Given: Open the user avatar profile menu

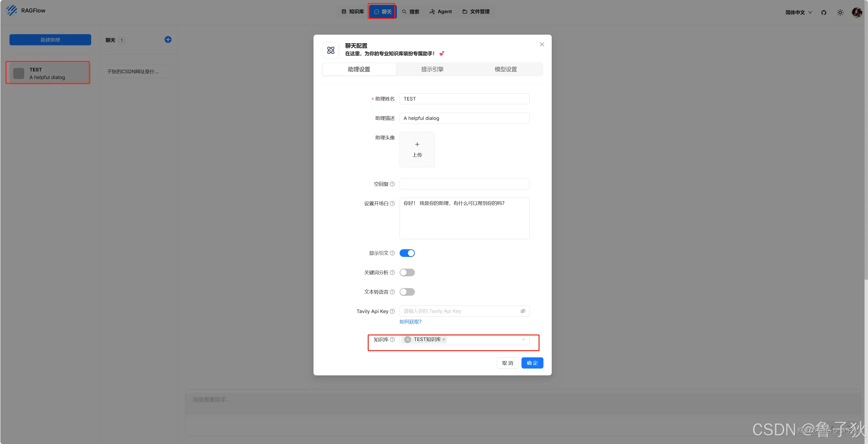Looking at the screenshot, I should tap(857, 12).
